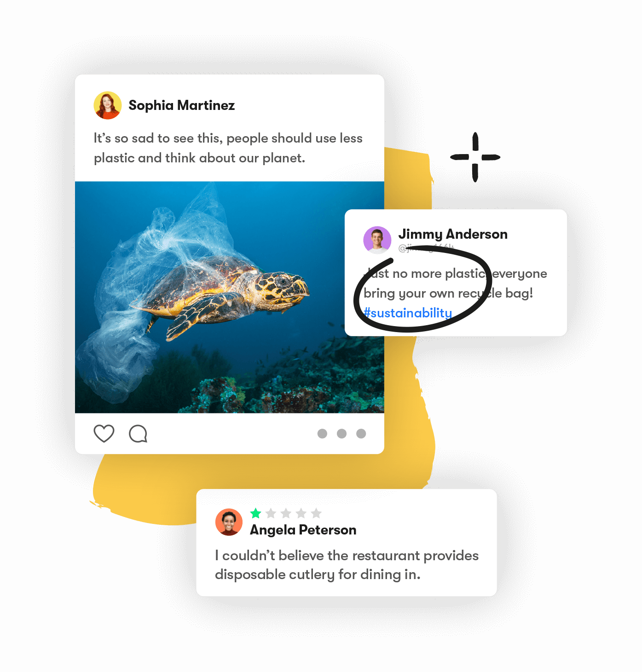Click Sophia Martinez's profile avatar
642x672 pixels.
pyautogui.click(x=108, y=105)
